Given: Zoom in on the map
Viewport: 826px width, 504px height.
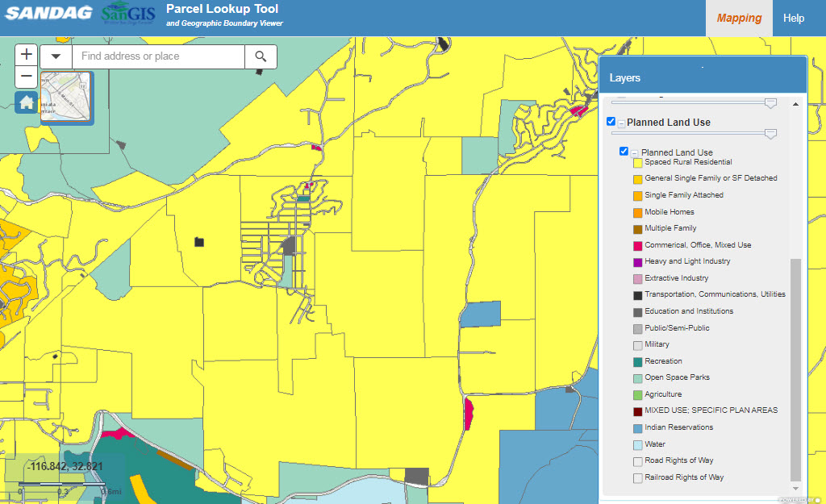Looking at the screenshot, I should pos(27,55).
